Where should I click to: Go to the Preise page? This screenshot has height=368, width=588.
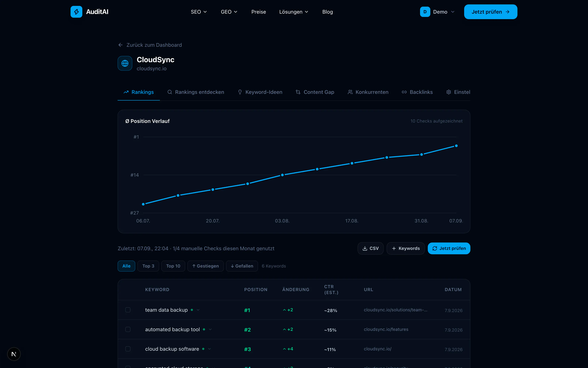point(259,12)
